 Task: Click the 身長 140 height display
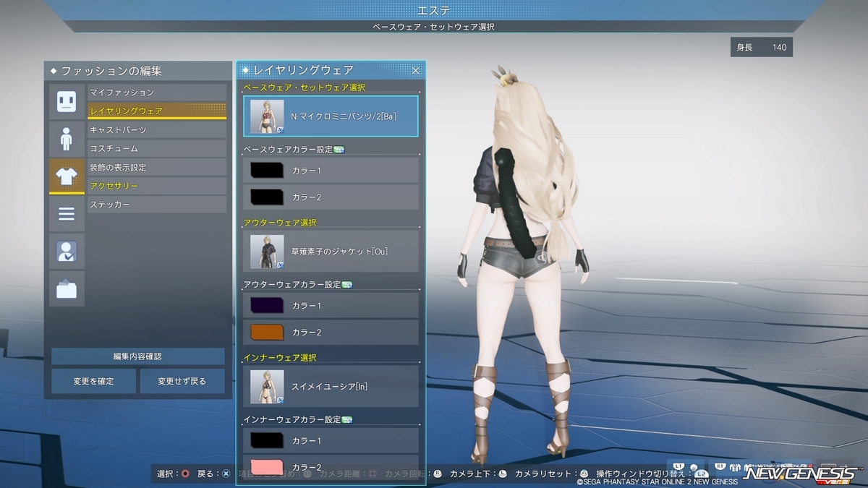pos(761,48)
